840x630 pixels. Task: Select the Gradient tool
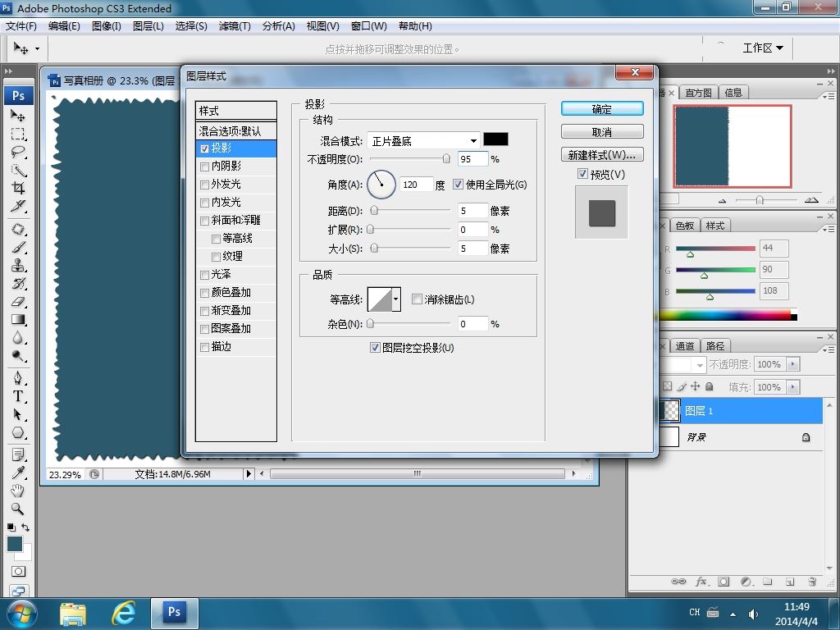[x=18, y=320]
